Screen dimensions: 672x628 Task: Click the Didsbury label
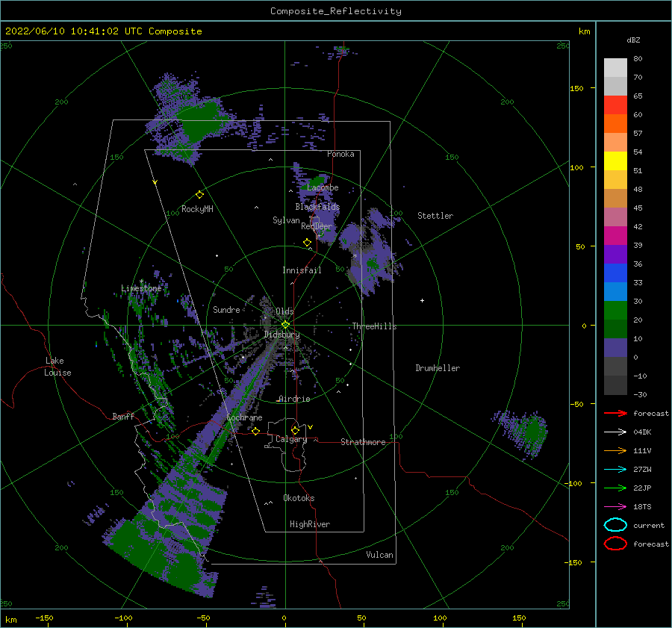(281, 335)
